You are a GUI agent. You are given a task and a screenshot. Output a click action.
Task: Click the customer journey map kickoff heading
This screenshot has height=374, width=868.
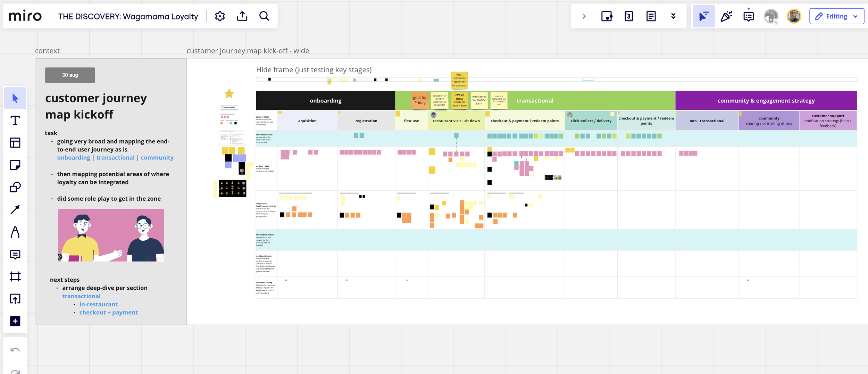coord(96,106)
